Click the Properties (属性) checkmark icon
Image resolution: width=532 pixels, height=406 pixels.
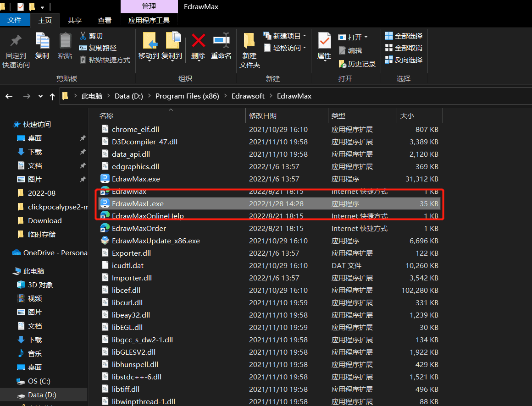point(324,41)
